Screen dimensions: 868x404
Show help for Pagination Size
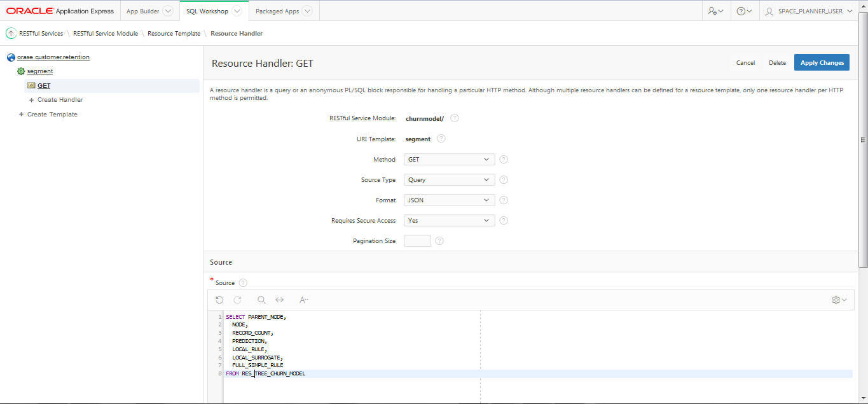(439, 241)
